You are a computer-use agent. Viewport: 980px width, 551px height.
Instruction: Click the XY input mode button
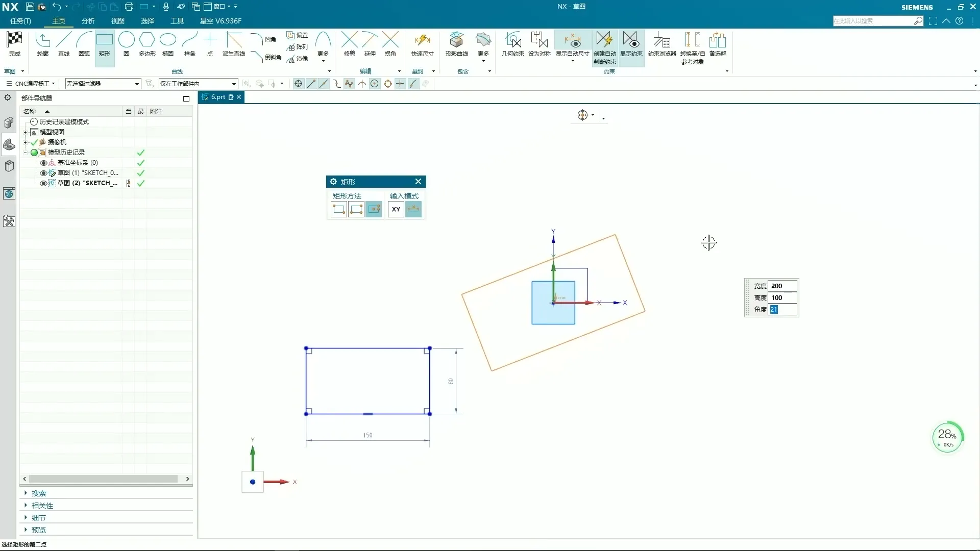pos(396,209)
